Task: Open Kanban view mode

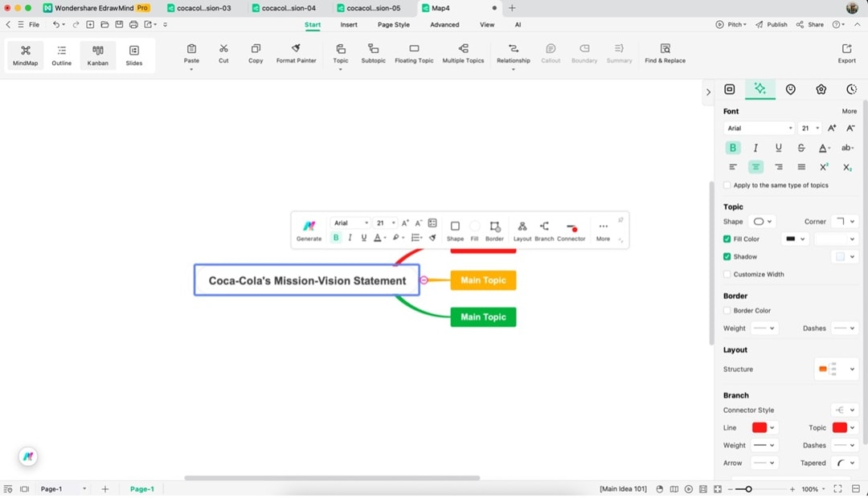Action: (98, 55)
